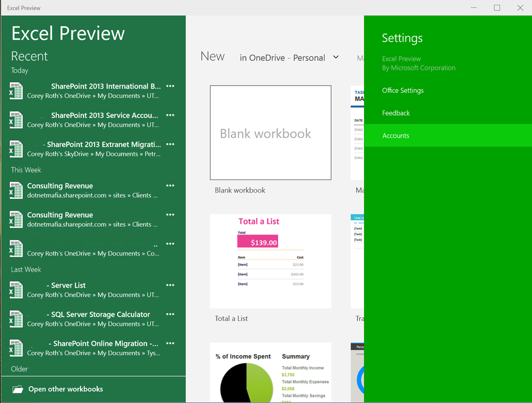Click the folder icon beside Open other workbooks
This screenshot has height=403, width=532.
tap(18, 389)
